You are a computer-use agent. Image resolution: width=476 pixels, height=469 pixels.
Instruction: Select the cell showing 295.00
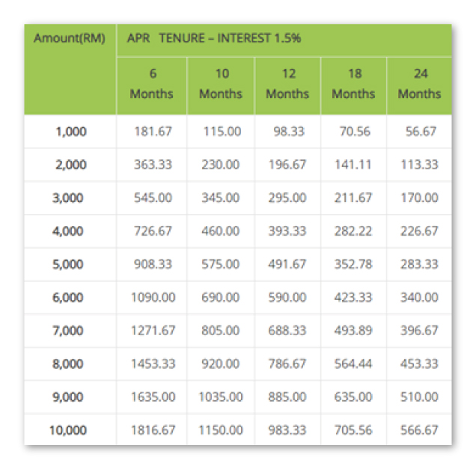point(287,197)
